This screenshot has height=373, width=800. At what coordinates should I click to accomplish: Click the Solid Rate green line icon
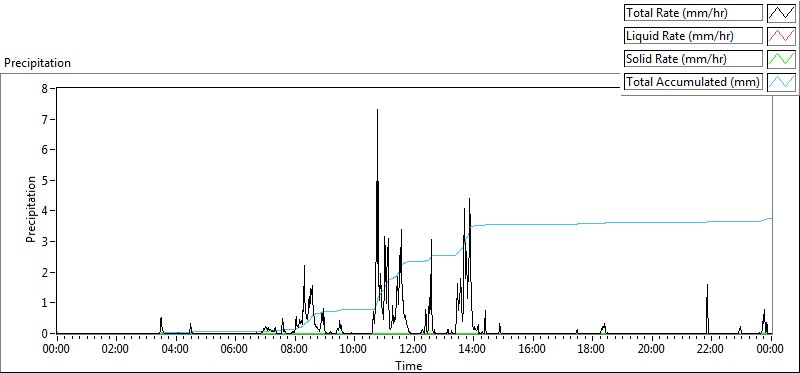pos(781,59)
